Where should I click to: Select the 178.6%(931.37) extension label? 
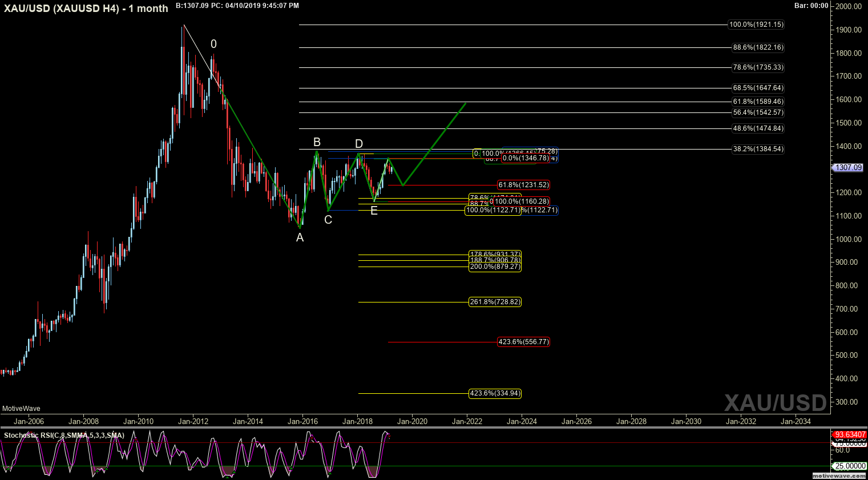click(495, 255)
